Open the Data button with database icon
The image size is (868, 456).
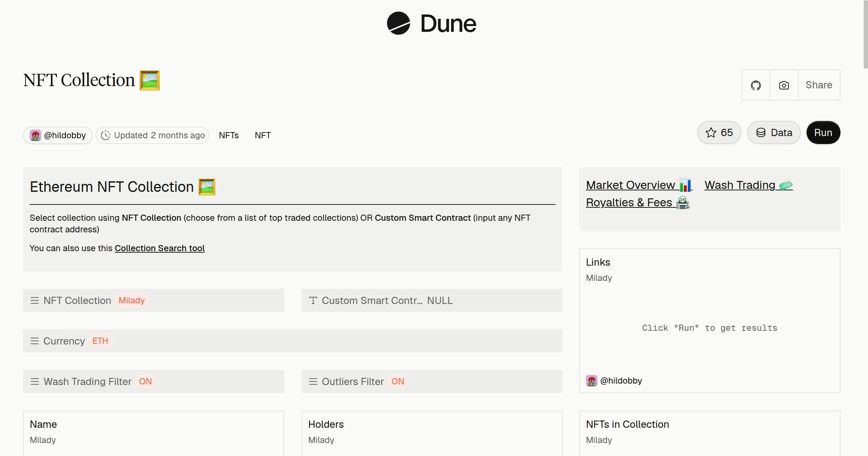[x=774, y=132]
